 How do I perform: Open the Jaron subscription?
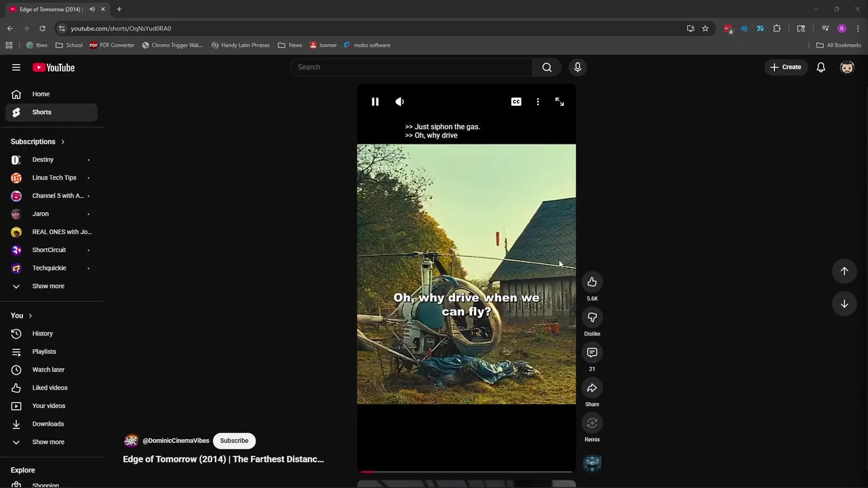click(52, 213)
